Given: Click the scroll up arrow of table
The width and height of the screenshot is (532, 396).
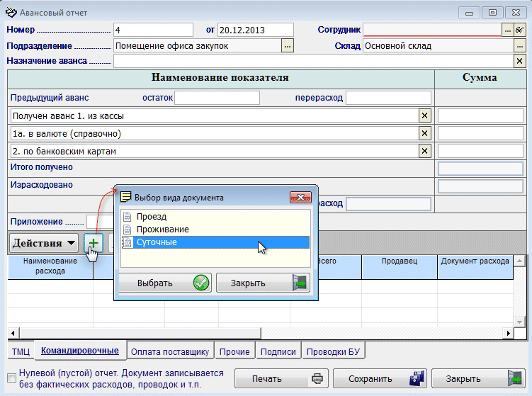Looking at the screenshot, I should (x=519, y=261).
